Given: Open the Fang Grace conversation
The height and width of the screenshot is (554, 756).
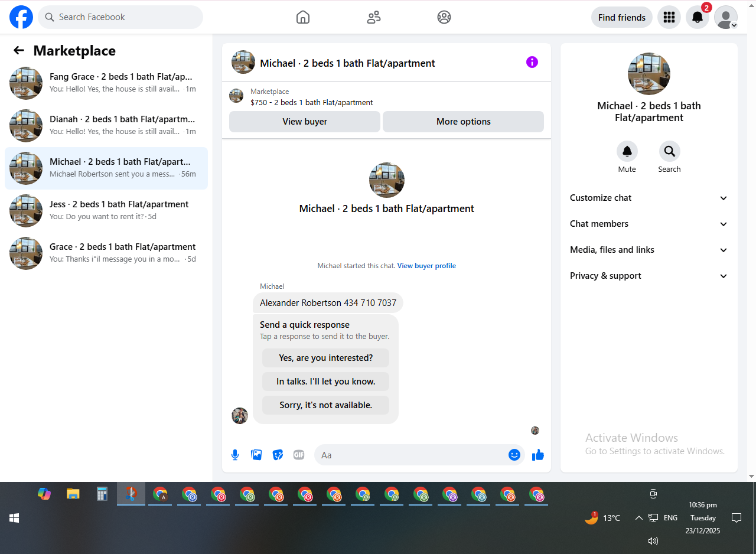Looking at the screenshot, I should (106, 83).
